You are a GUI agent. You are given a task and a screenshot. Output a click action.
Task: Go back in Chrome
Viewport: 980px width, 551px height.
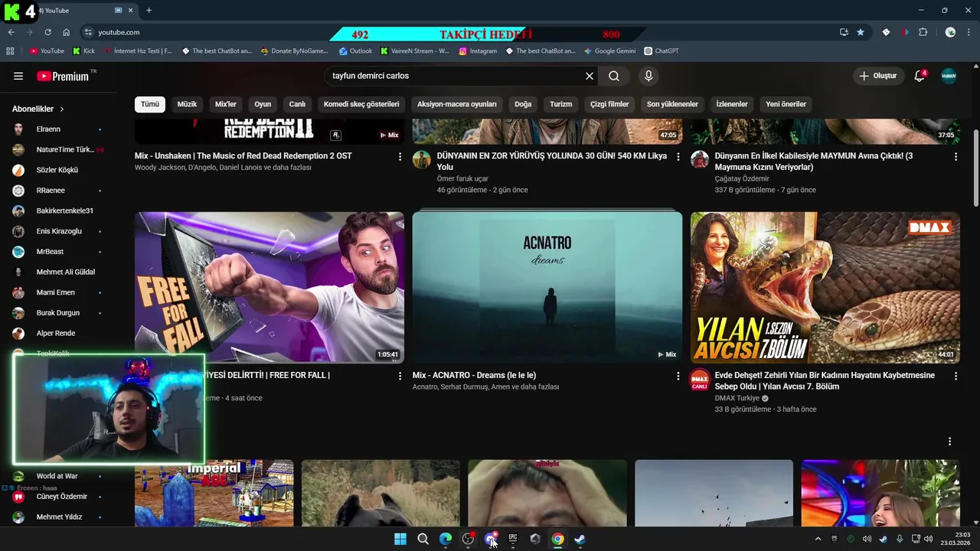click(x=11, y=32)
